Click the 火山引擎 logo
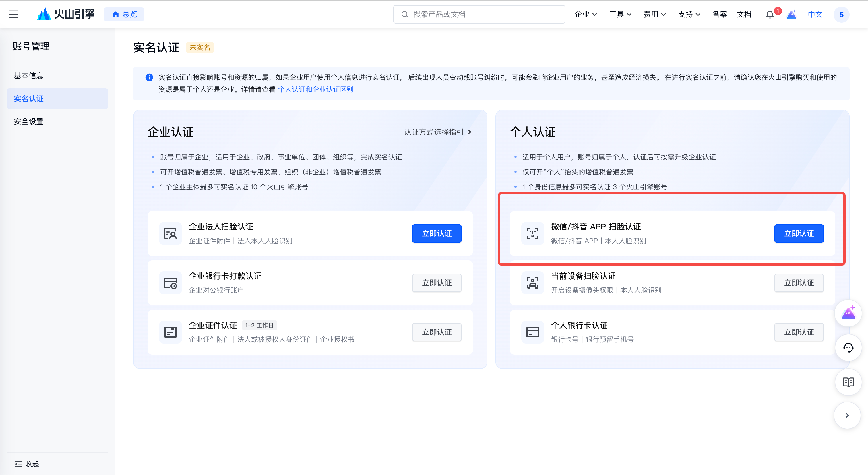This screenshot has height=475, width=868. tap(66, 14)
